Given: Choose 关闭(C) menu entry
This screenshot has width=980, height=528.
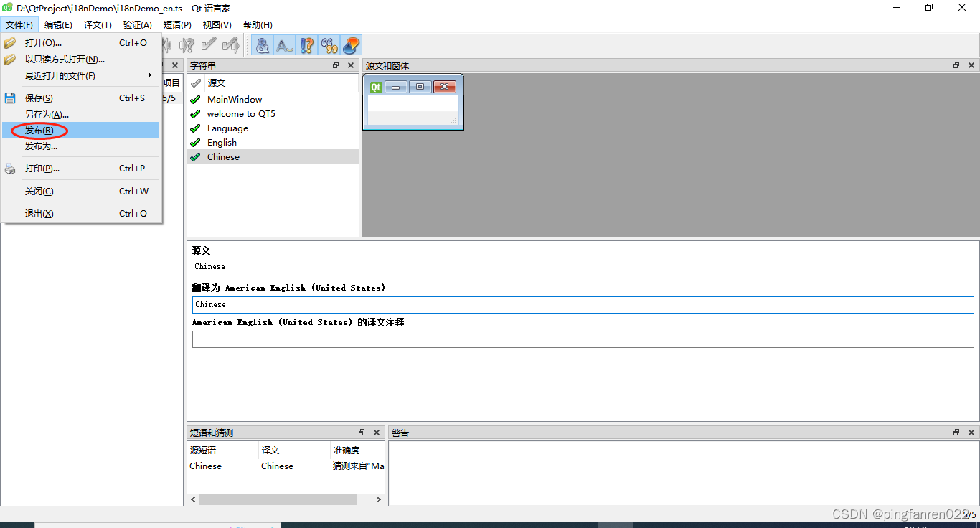Looking at the screenshot, I should coord(81,192).
